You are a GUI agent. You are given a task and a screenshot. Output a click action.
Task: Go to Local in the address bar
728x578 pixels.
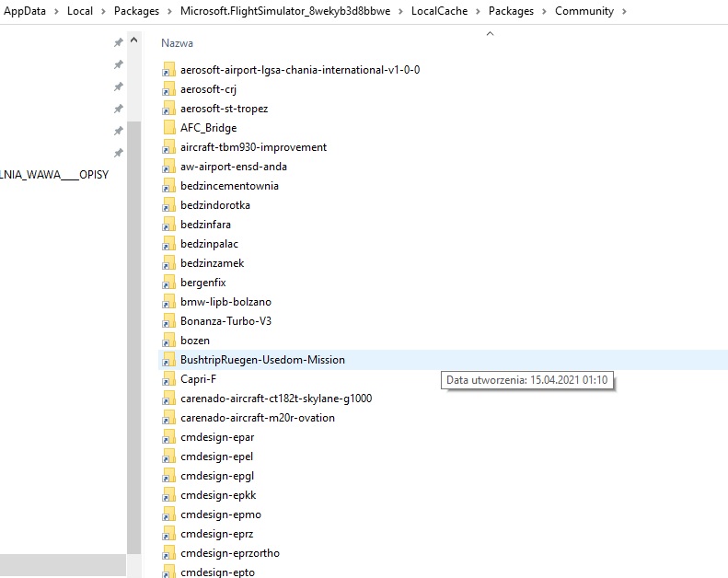coord(80,11)
